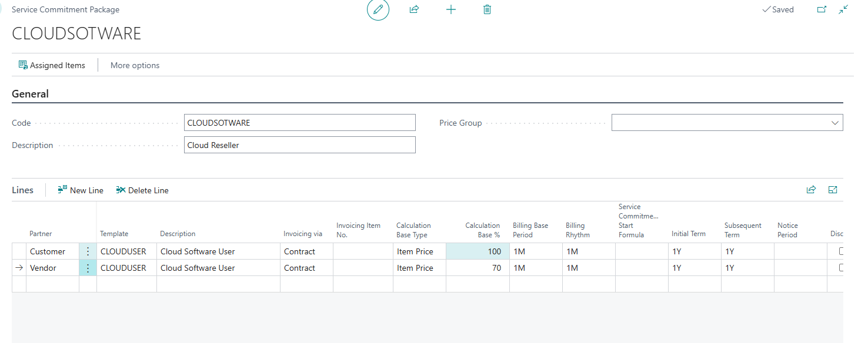Open the Lines share icon
Screen dimensions: 868x343
click(x=812, y=190)
